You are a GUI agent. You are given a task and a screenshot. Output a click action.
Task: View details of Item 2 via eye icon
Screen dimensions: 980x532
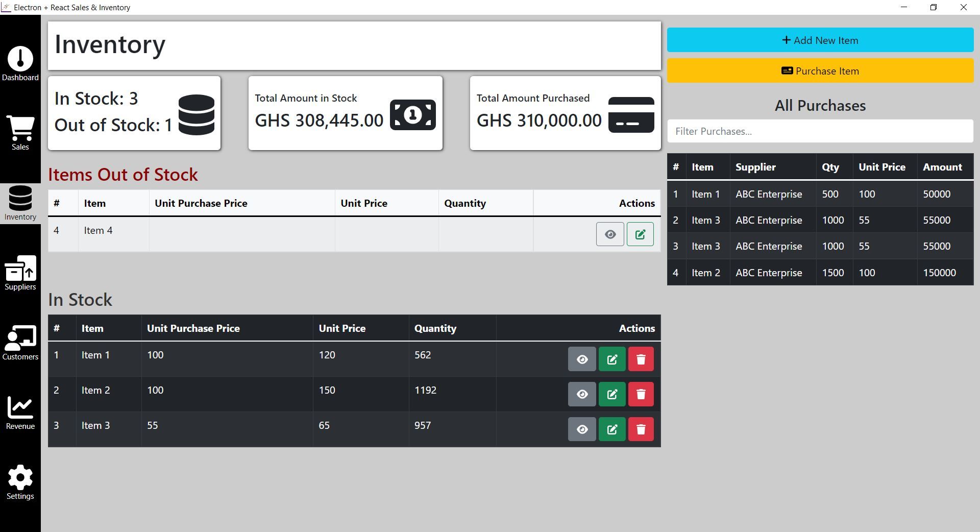tap(582, 395)
